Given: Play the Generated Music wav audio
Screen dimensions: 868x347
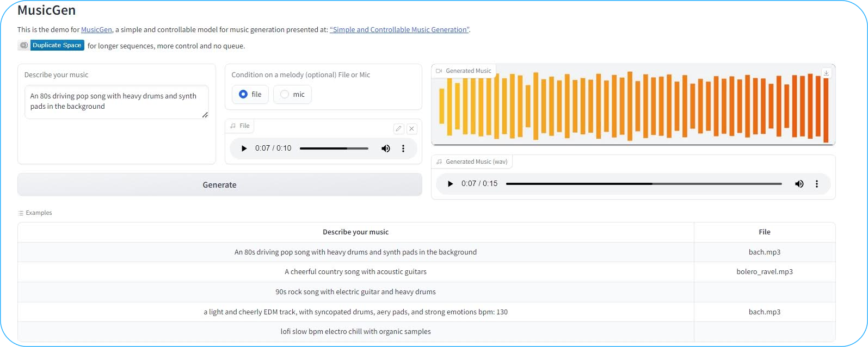Looking at the screenshot, I should 450,184.
